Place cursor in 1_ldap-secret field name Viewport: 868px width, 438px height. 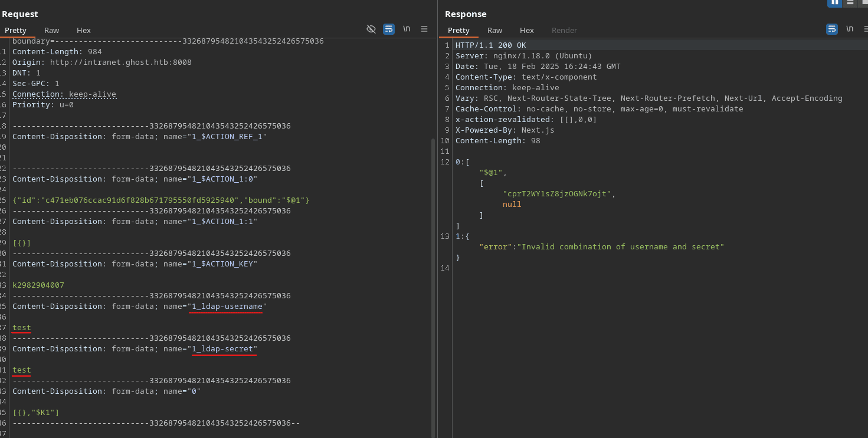224,349
